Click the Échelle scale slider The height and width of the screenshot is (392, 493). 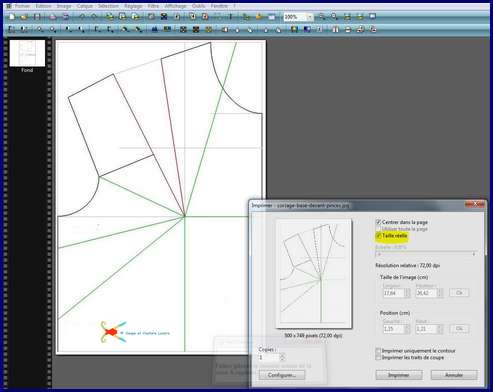tap(427, 254)
